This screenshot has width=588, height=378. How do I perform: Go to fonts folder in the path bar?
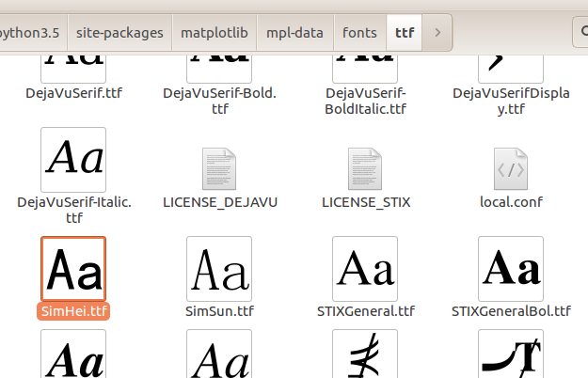(x=359, y=33)
